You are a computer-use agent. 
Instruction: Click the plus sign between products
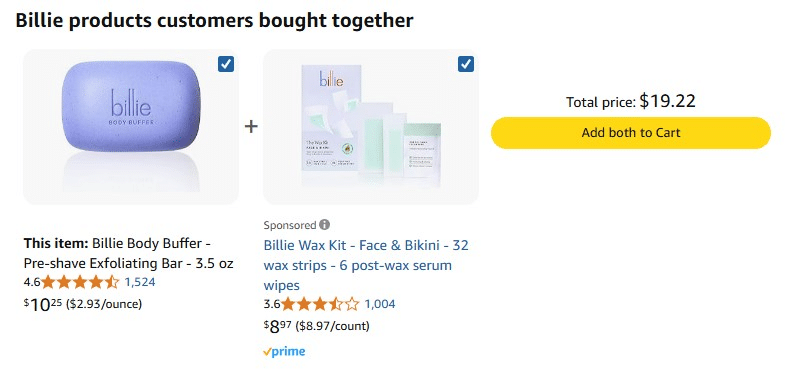(x=251, y=127)
